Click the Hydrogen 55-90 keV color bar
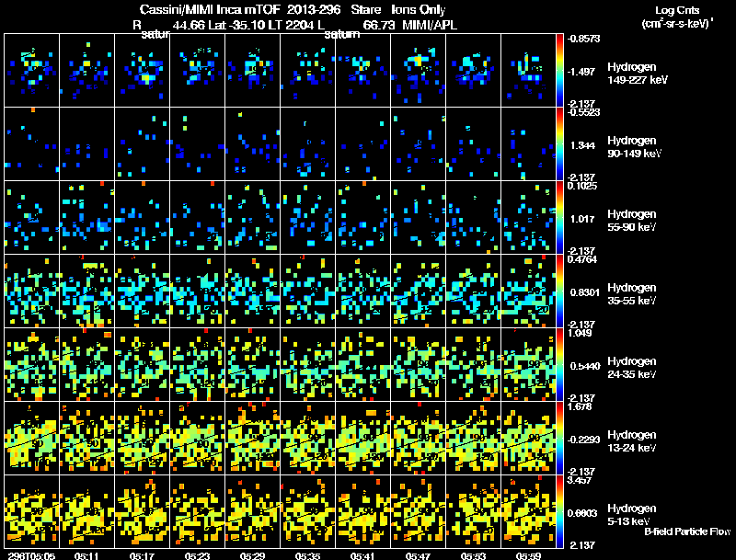This screenshot has width=736, height=560. 559,218
